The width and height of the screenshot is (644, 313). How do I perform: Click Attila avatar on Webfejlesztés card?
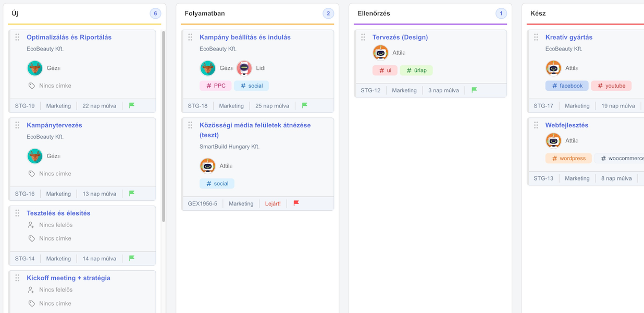click(553, 140)
